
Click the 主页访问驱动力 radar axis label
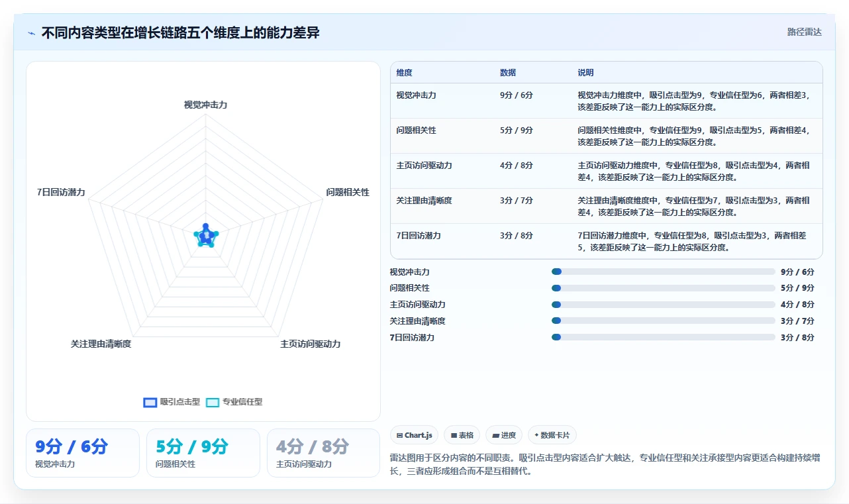pyautogui.click(x=310, y=344)
